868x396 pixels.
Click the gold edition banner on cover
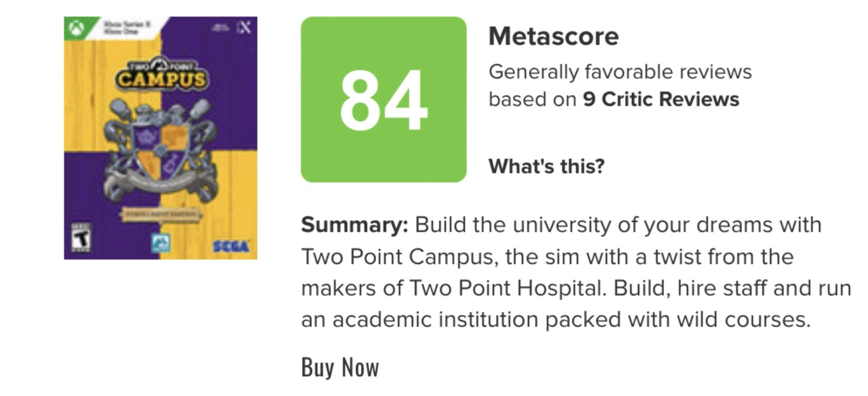(160, 214)
